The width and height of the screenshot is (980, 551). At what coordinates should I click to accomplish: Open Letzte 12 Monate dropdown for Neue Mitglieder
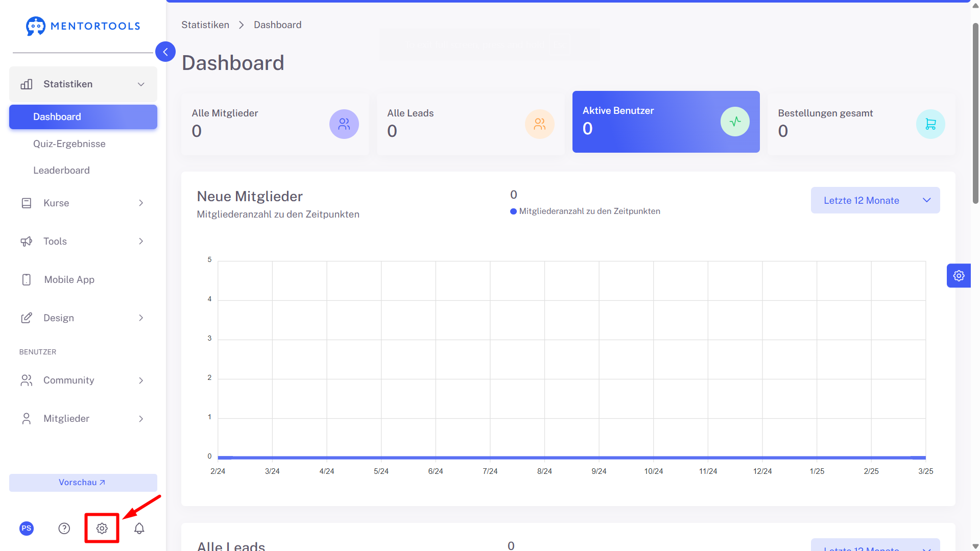coord(875,200)
